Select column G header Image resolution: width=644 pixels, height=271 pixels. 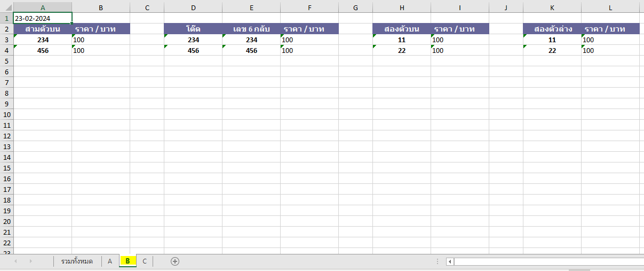[355, 7]
